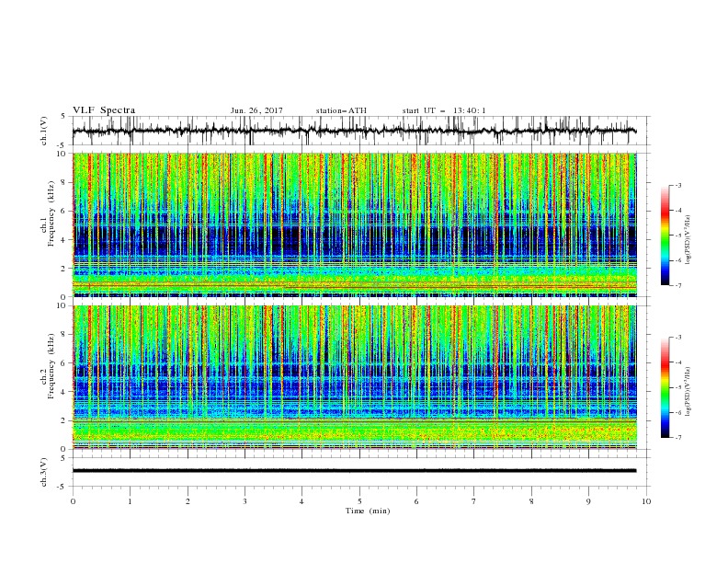Screen dimensions: 728x563
Task: Click the ch.1 voltage waveform trace
Action: coord(354,131)
